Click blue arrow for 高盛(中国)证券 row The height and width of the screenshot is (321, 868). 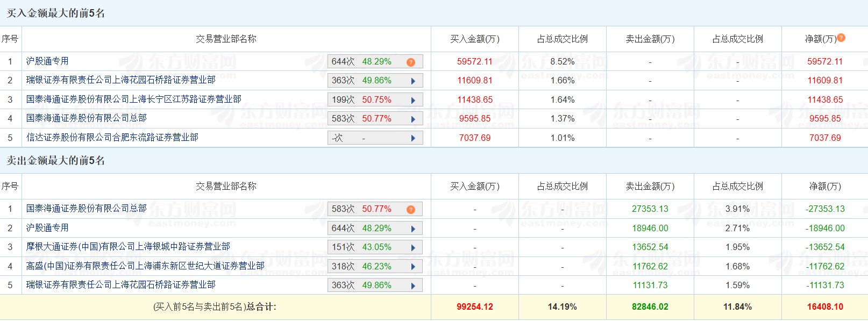pos(413,267)
